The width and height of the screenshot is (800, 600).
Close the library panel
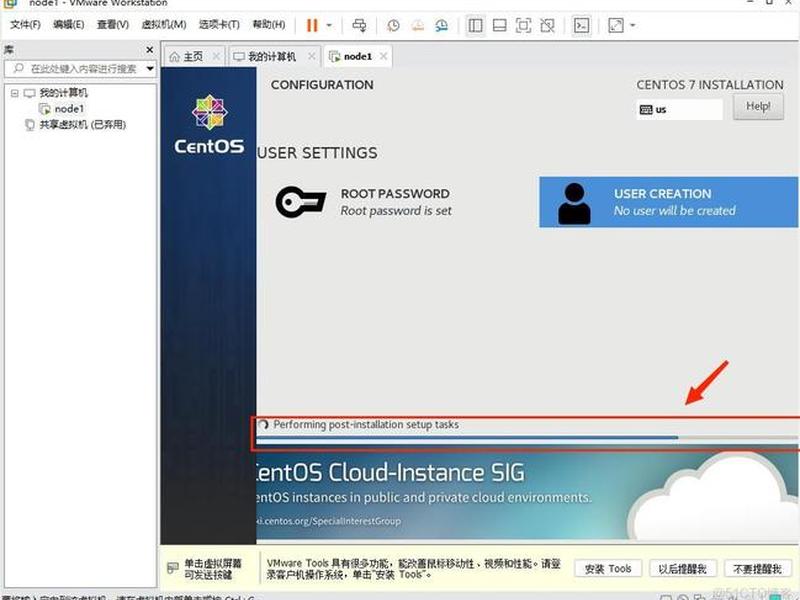tap(149, 49)
